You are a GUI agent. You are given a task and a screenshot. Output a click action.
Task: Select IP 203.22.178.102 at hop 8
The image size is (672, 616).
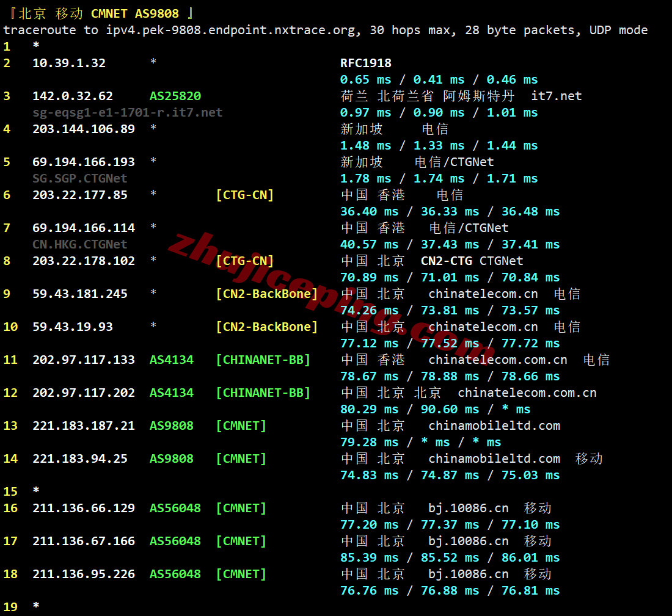(84, 261)
